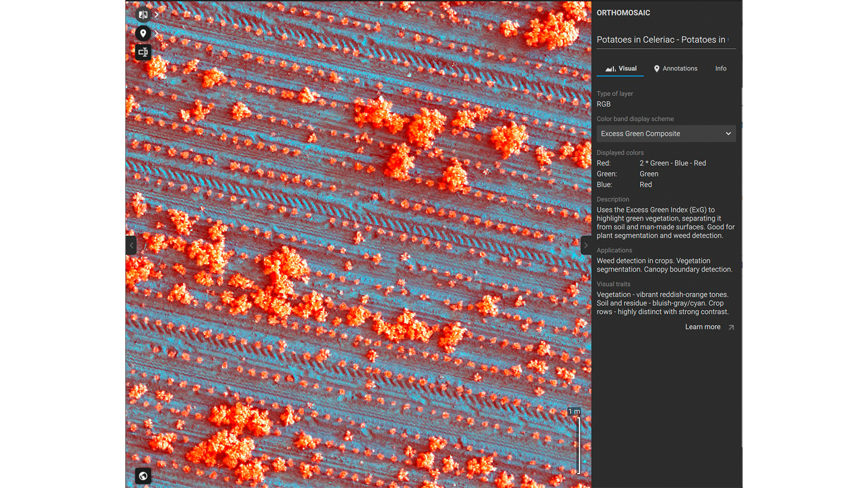Click the ORTHOMOSAIC panel heading
This screenshot has width=868, height=488.
pos(623,13)
